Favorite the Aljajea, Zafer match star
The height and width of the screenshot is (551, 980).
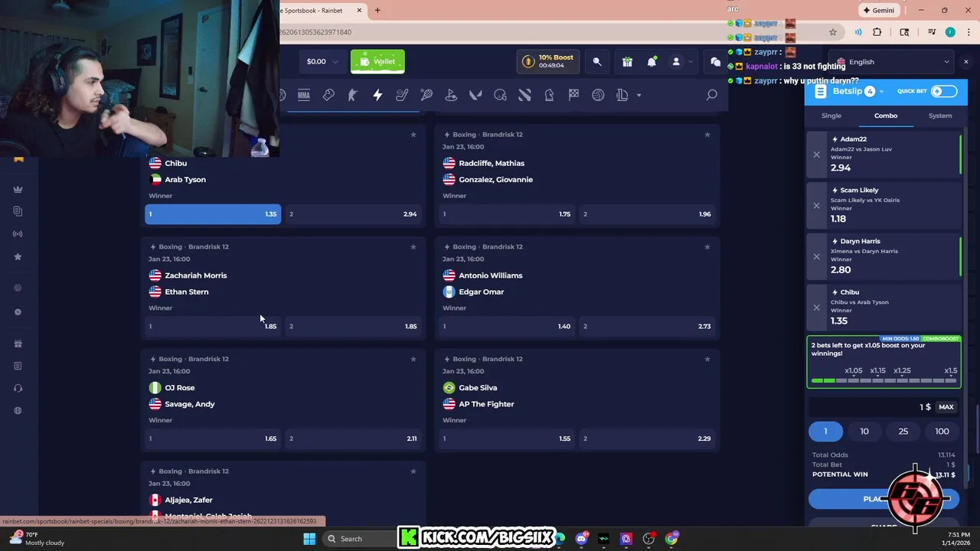coord(413,471)
